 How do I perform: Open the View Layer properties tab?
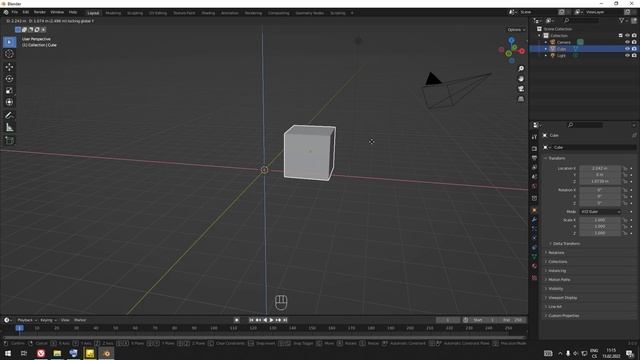click(x=534, y=167)
